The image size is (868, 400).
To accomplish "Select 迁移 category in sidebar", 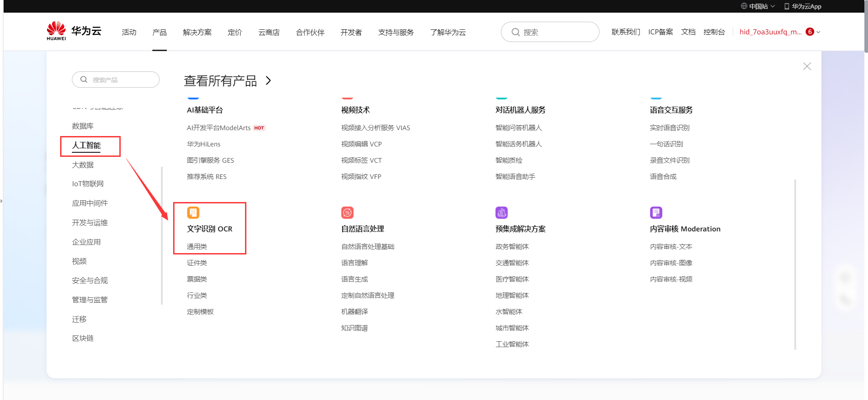I will point(79,319).
